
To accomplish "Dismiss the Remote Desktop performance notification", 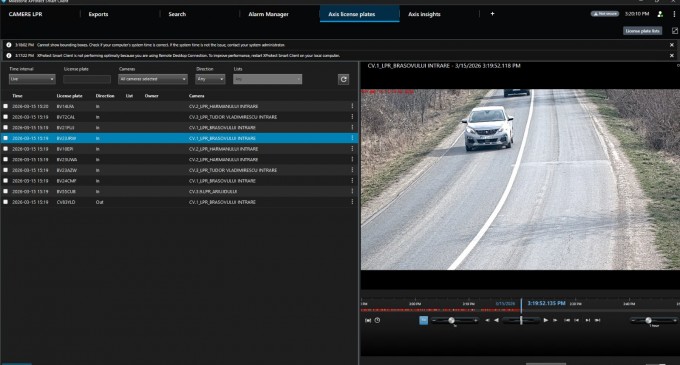I will tap(672, 55).
